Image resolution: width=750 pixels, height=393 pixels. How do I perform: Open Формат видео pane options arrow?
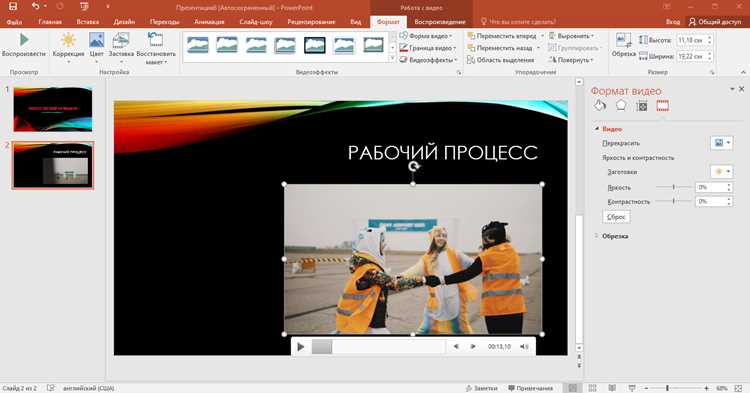732,89
